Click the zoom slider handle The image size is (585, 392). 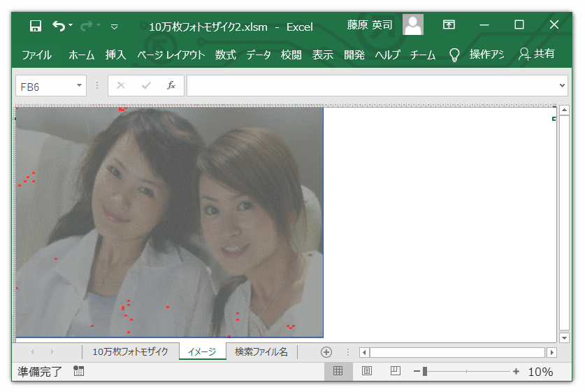tap(425, 372)
